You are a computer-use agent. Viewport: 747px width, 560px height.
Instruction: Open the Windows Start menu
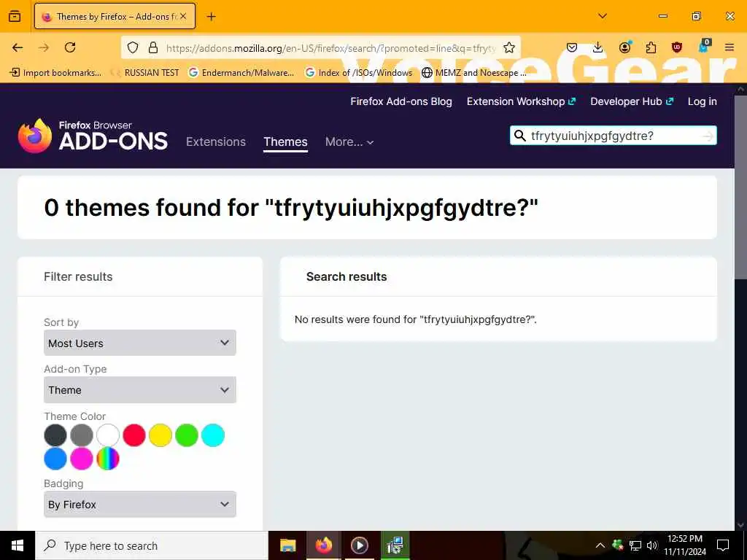[18, 545]
